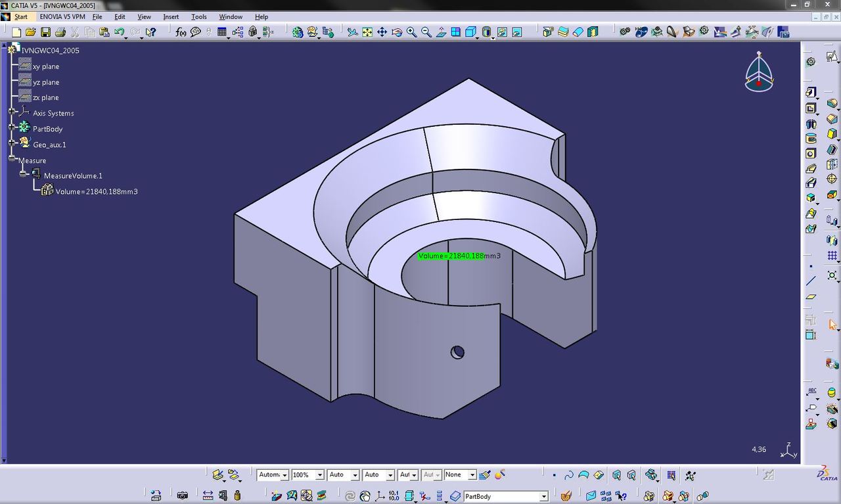
Task: Open the None layer dropdown
Action: coord(472,475)
